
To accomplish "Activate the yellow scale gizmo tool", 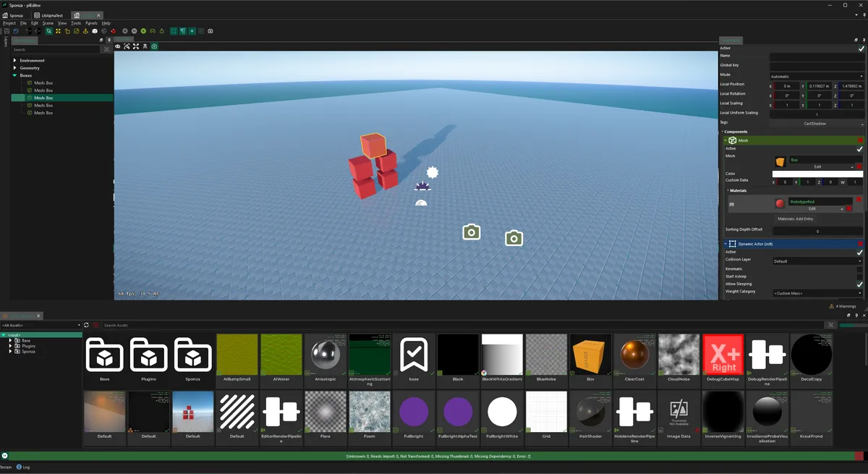I will (76, 31).
